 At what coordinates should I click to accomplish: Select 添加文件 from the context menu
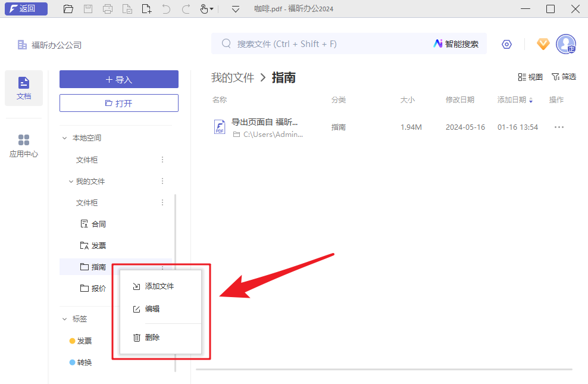(159, 286)
